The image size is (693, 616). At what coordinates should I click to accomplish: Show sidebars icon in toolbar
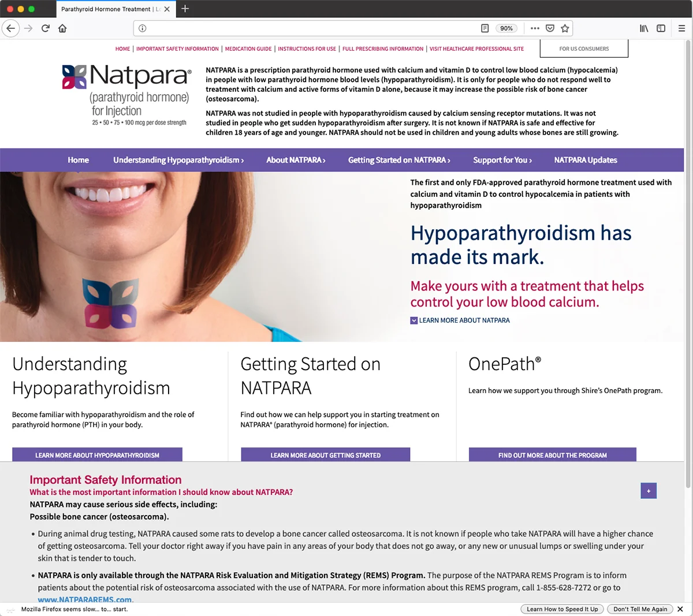(x=661, y=28)
